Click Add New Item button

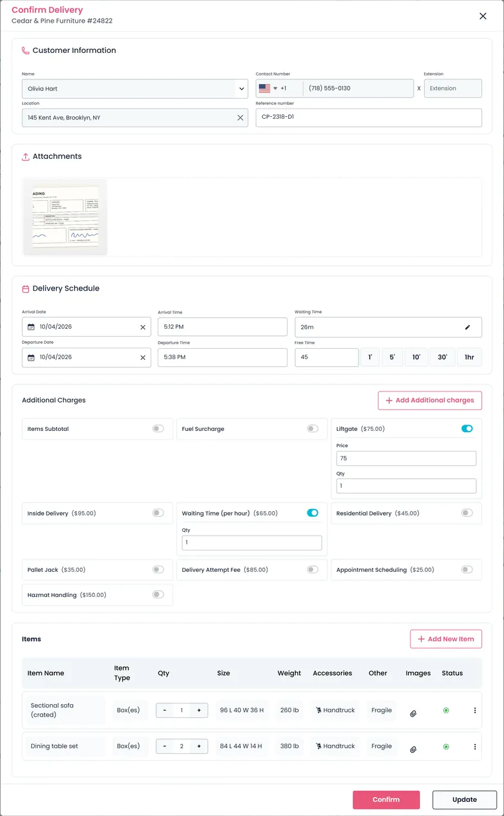446,639
